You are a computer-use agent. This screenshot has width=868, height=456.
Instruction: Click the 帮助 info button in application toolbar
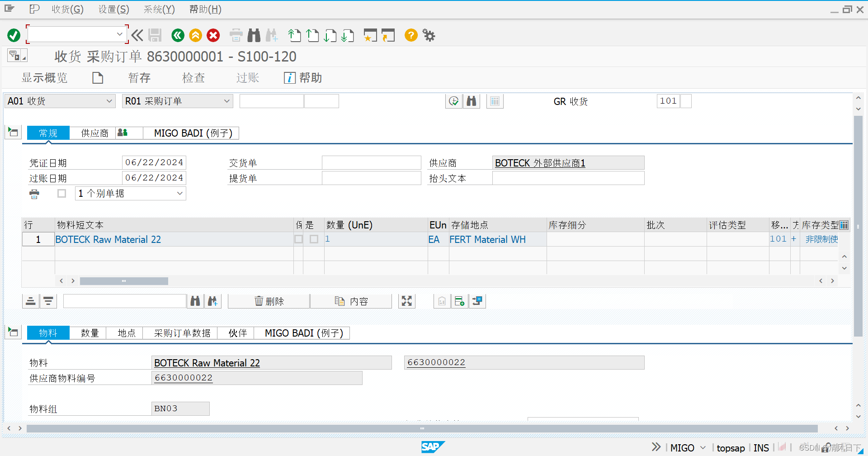click(x=303, y=78)
